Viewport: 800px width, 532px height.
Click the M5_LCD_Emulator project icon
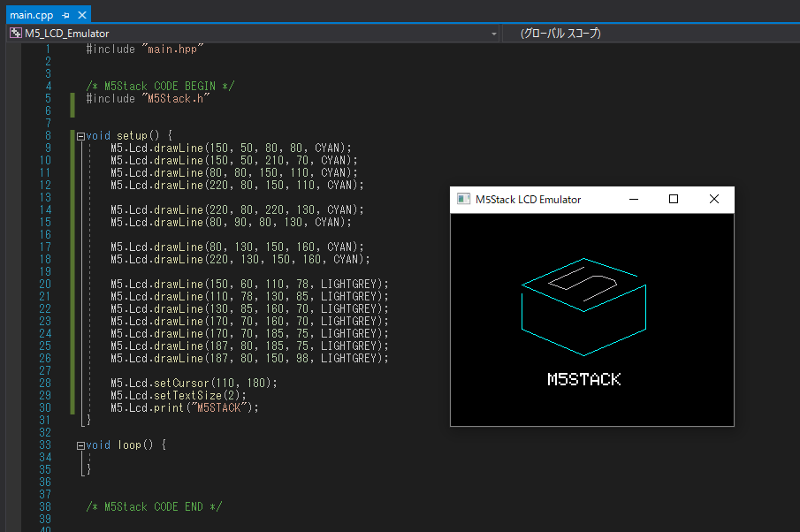click(x=16, y=34)
